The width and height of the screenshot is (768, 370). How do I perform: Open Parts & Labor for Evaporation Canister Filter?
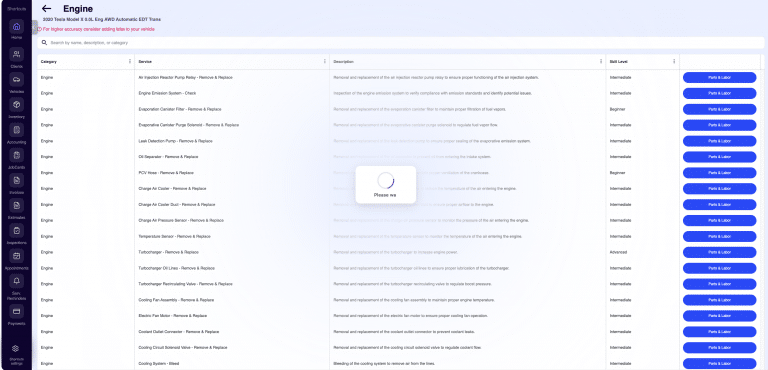(x=720, y=109)
